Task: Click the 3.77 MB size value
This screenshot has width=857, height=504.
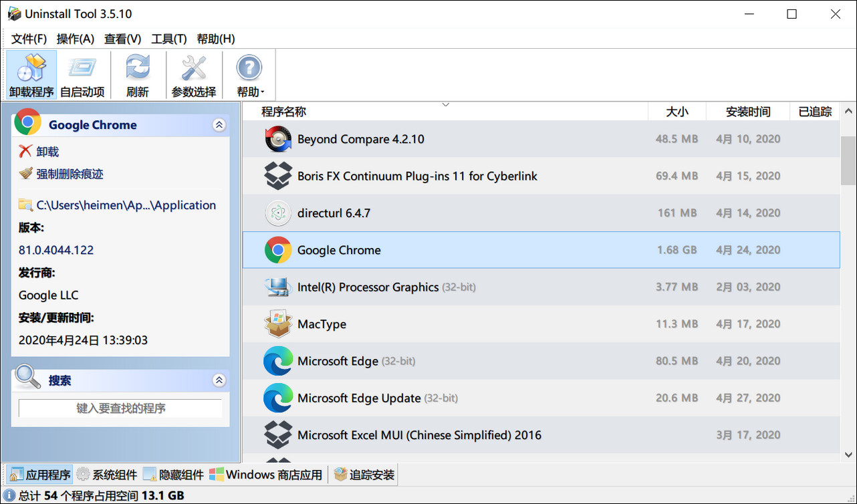Action: [677, 287]
